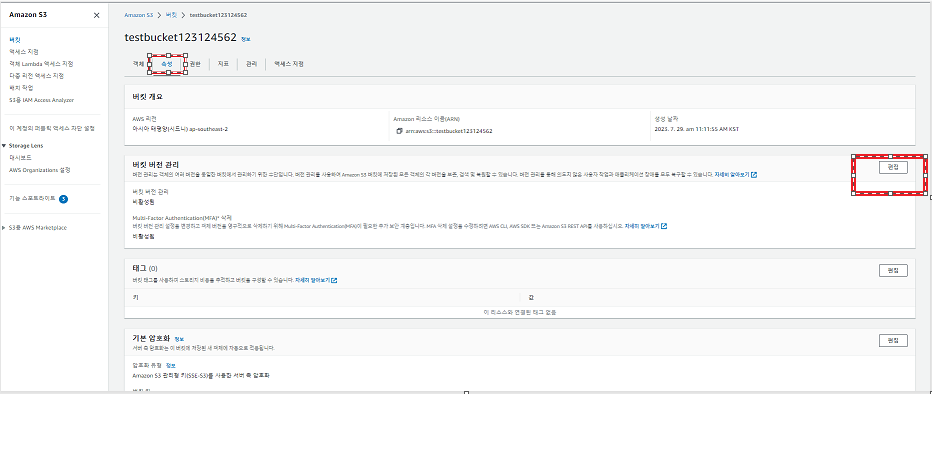932x469 pixels.
Task: Open 객체 Lambda 액세스 지점 in sidebar
Action: [x=41, y=64]
